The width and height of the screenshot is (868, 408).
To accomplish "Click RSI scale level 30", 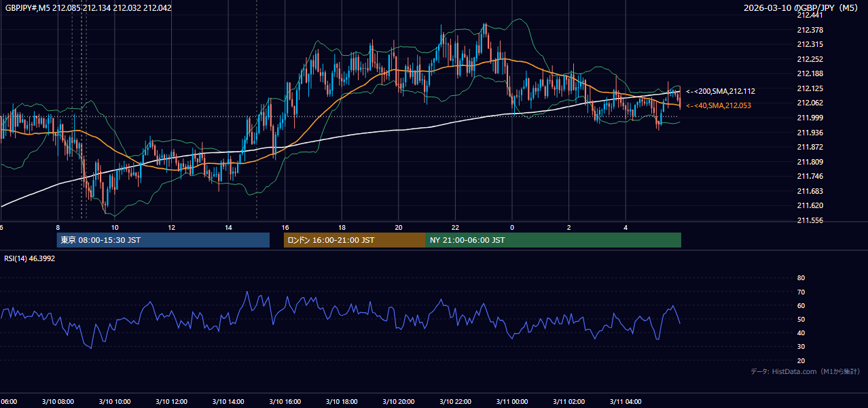I will (801, 347).
